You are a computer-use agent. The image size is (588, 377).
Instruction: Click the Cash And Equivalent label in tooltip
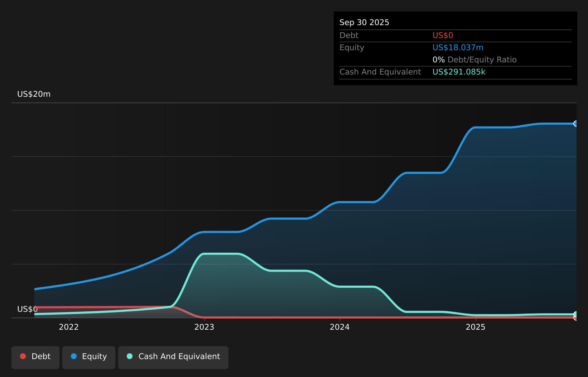[x=380, y=72]
